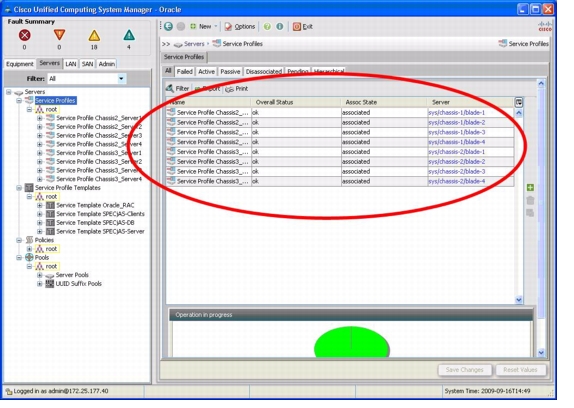Screen dimensions: 574x408
Task: Click the logged-in user lock icon
Action: 9,391
